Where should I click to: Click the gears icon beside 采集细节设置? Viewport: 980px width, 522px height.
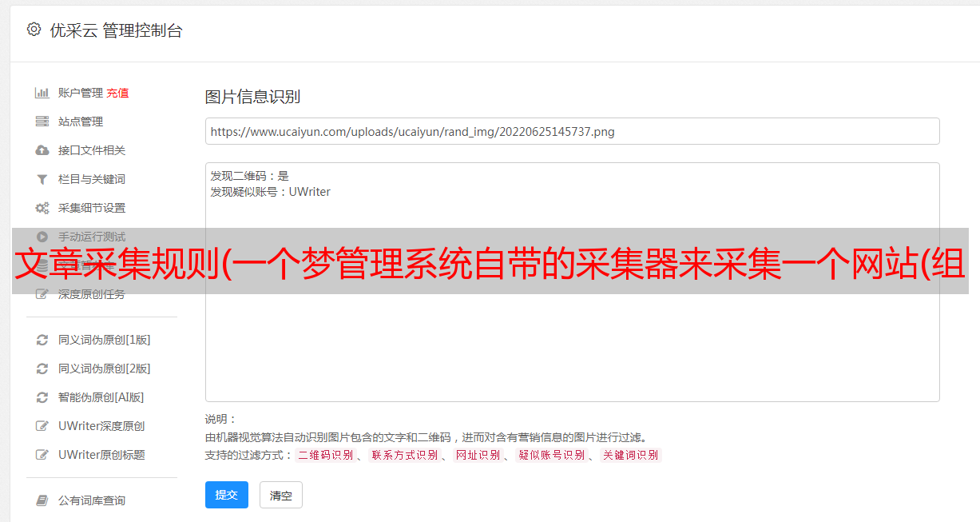point(42,208)
